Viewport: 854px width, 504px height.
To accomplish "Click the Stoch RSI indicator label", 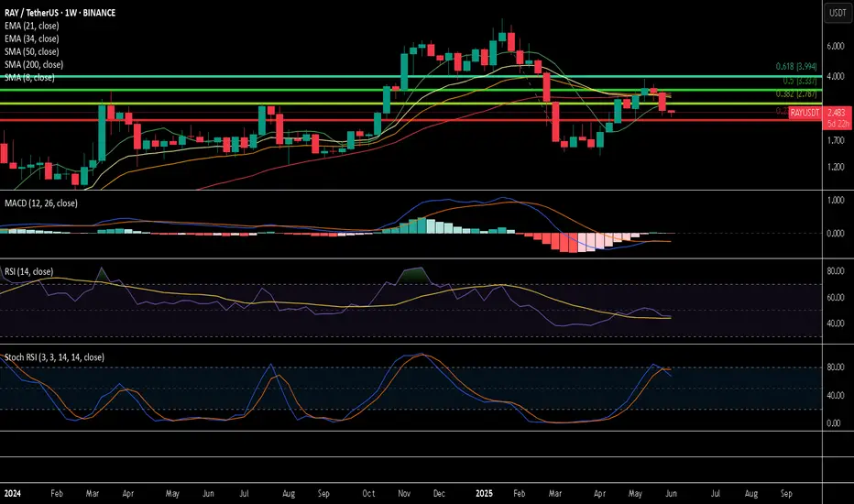I will coord(54,357).
